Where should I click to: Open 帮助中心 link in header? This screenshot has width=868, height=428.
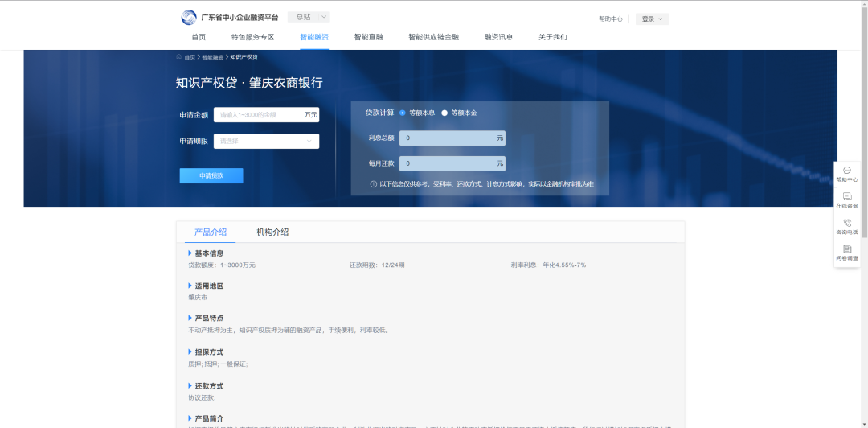click(x=611, y=19)
